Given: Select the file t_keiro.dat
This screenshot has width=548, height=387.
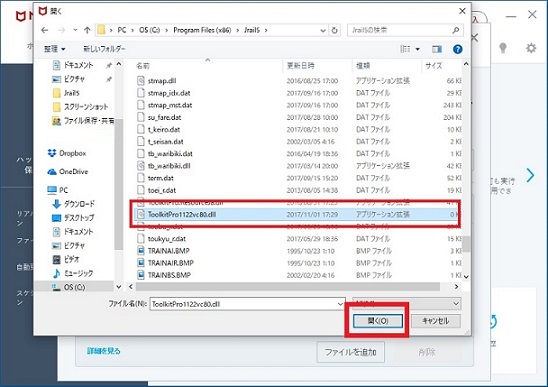Looking at the screenshot, I should pos(164,130).
